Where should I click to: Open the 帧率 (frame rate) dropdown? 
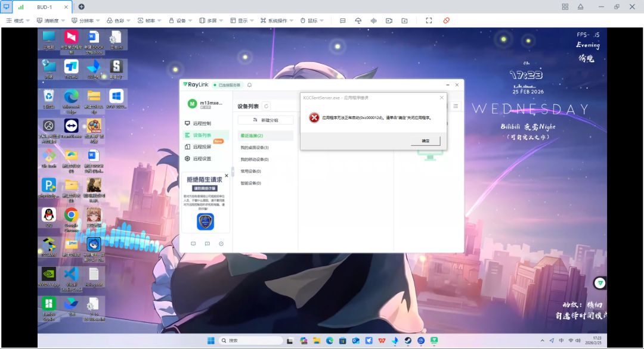149,20
